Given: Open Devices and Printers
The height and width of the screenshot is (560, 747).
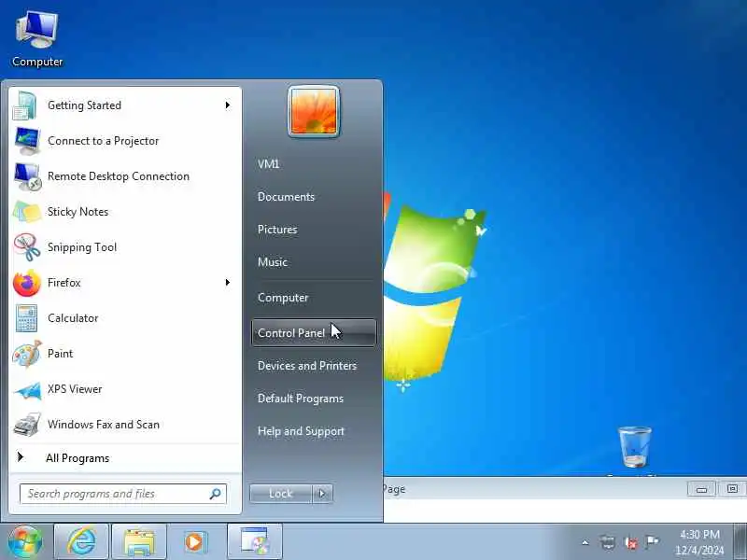Looking at the screenshot, I should 307,366.
